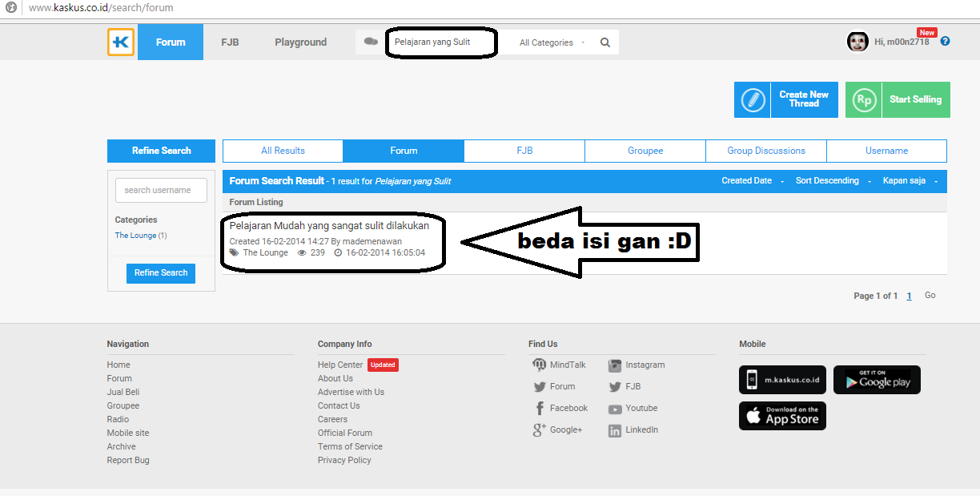Open the Forum top navigation item

pos(171,42)
